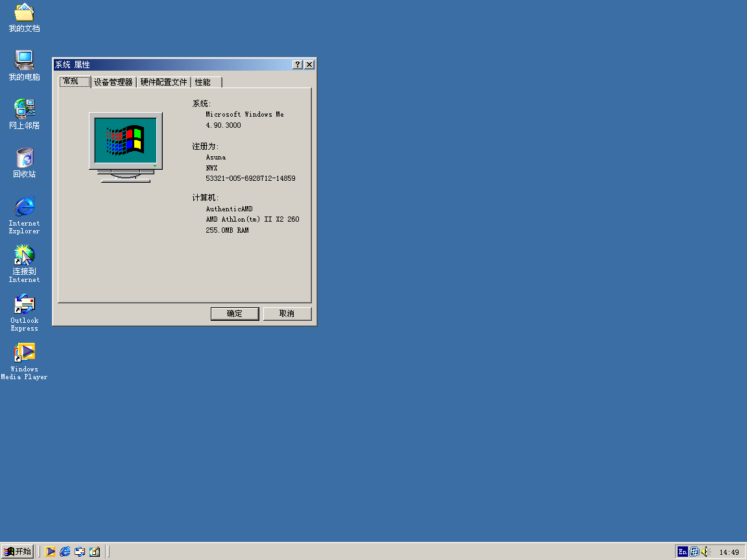Select the 网上邻居 desktop icon

24,114
